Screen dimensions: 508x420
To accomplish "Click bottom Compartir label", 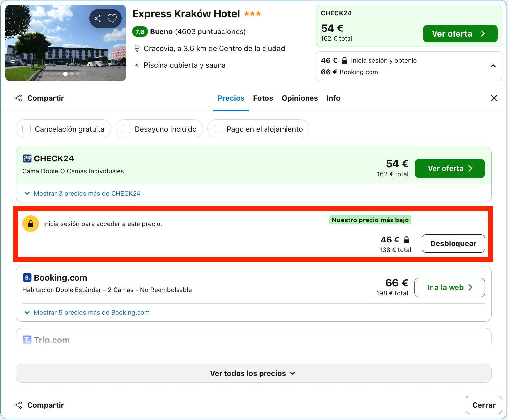I will [46, 405].
